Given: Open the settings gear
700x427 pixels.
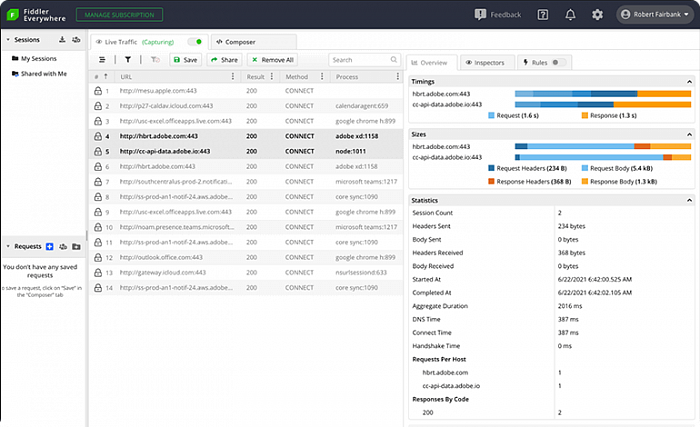Looking at the screenshot, I should [x=597, y=15].
